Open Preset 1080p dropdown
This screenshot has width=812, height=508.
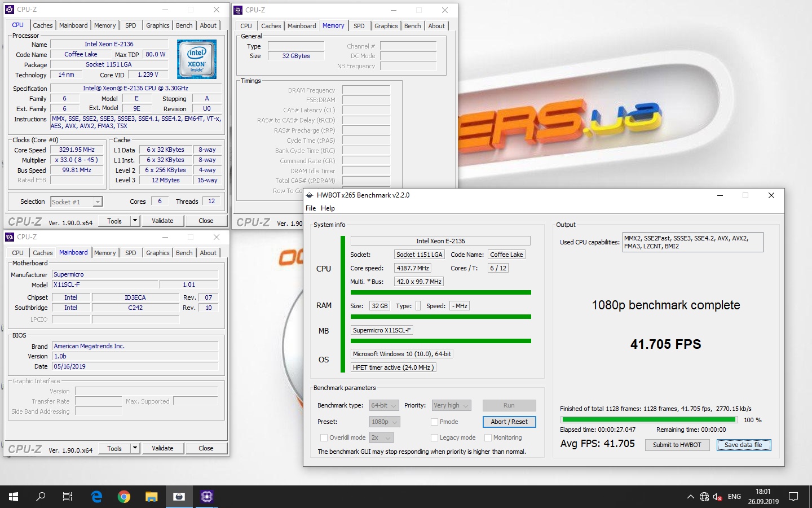[385, 422]
